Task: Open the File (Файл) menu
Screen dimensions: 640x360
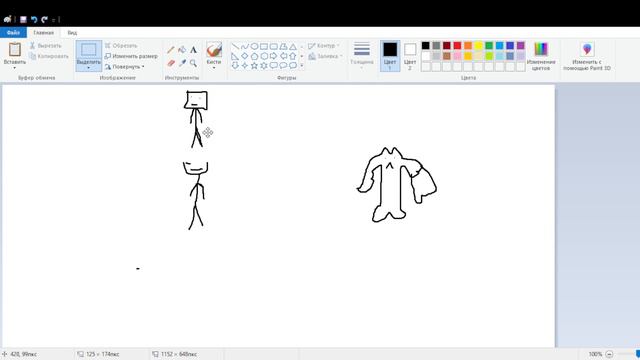Action: tap(13, 32)
